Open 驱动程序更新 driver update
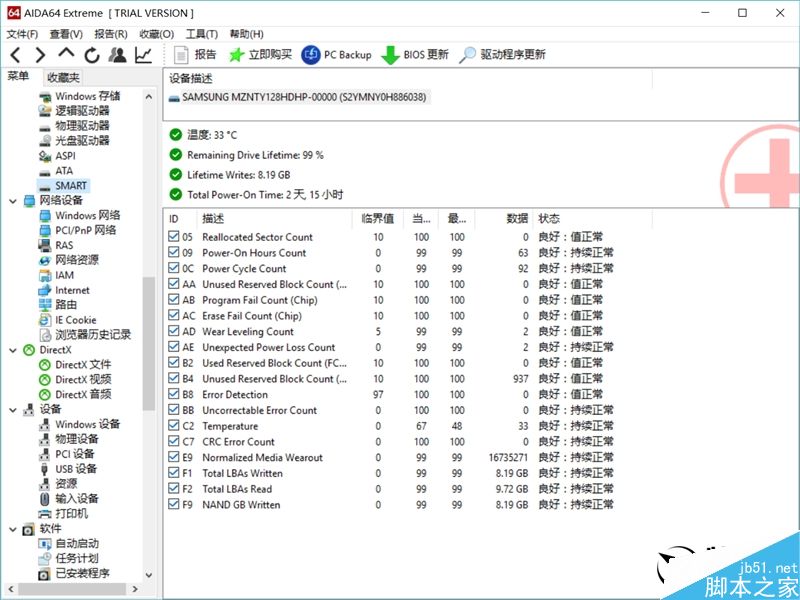Image resolution: width=800 pixels, height=600 pixels. click(x=503, y=55)
